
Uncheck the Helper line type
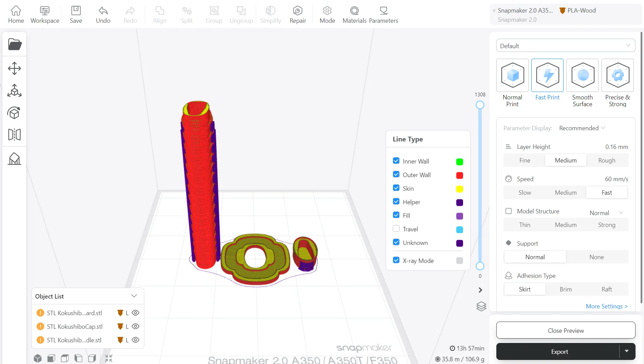click(x=396, y=202)
